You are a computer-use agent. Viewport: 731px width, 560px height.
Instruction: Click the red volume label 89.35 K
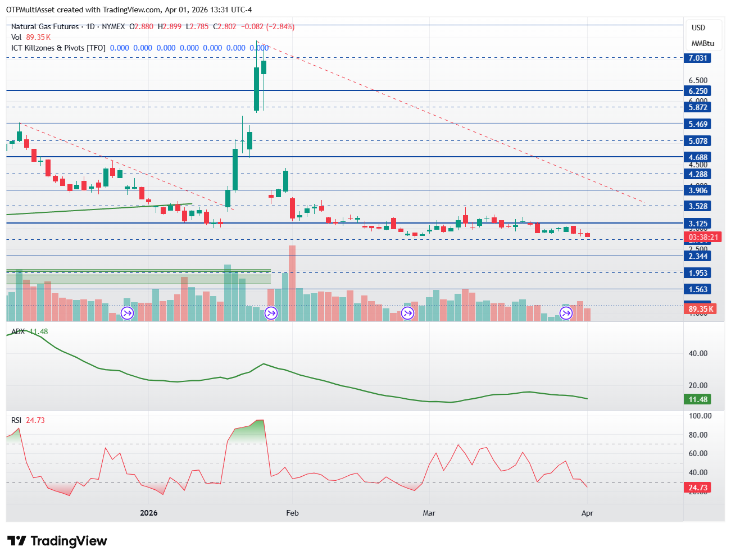(x=701, y=309)
